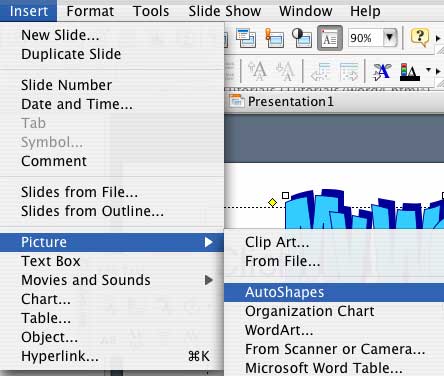Click the slide icon with orange exclamation mark
444x376 pixels.
click(275, 38)
